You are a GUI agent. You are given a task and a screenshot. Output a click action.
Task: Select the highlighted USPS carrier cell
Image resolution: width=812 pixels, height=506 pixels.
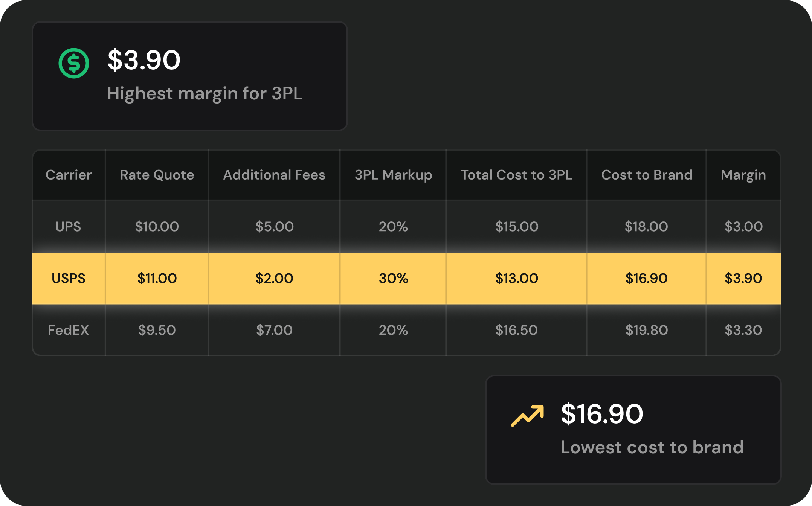[69, 278]
